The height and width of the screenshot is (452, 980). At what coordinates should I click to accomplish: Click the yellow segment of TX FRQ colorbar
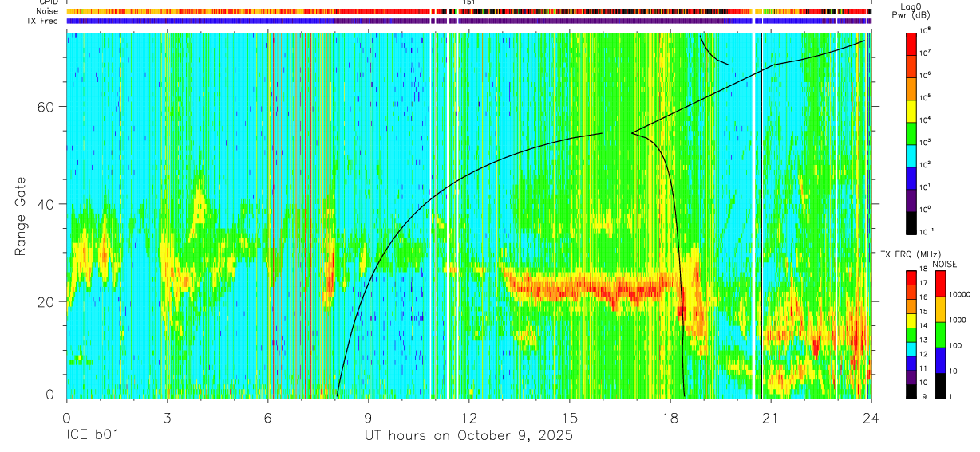[911, 320]
